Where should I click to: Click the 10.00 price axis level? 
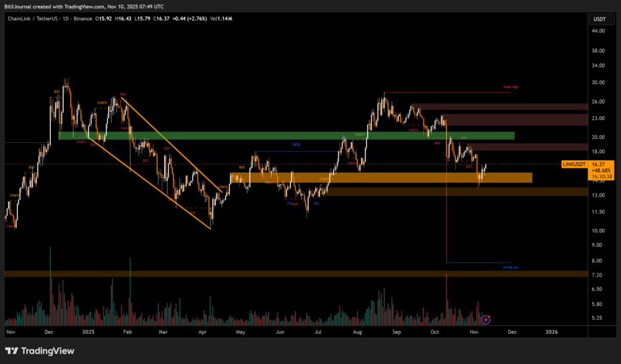coord(598,230)
